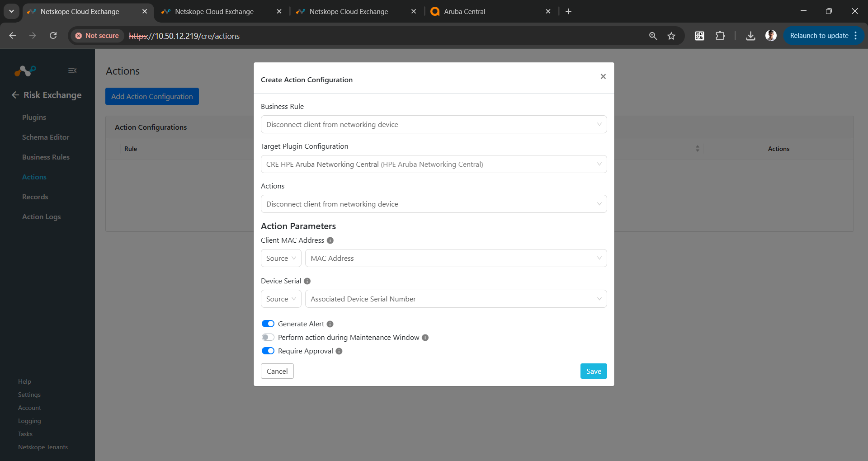Expand the Target Plugin Configuration dropdown

point(434,164)
